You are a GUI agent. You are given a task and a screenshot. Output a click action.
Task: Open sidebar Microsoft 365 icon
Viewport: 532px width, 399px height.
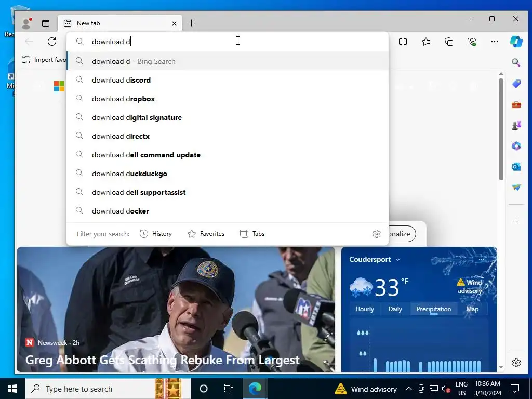[516, 146]
